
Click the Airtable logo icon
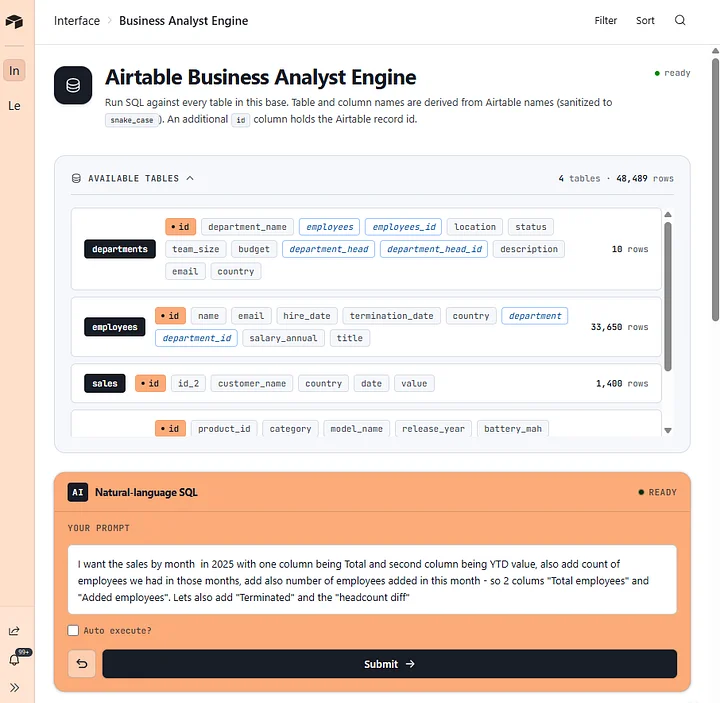pos(14,21)
